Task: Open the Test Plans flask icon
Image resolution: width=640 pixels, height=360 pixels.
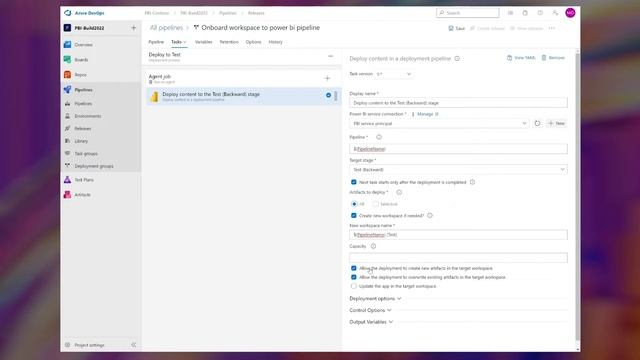Action: point(67,180)
